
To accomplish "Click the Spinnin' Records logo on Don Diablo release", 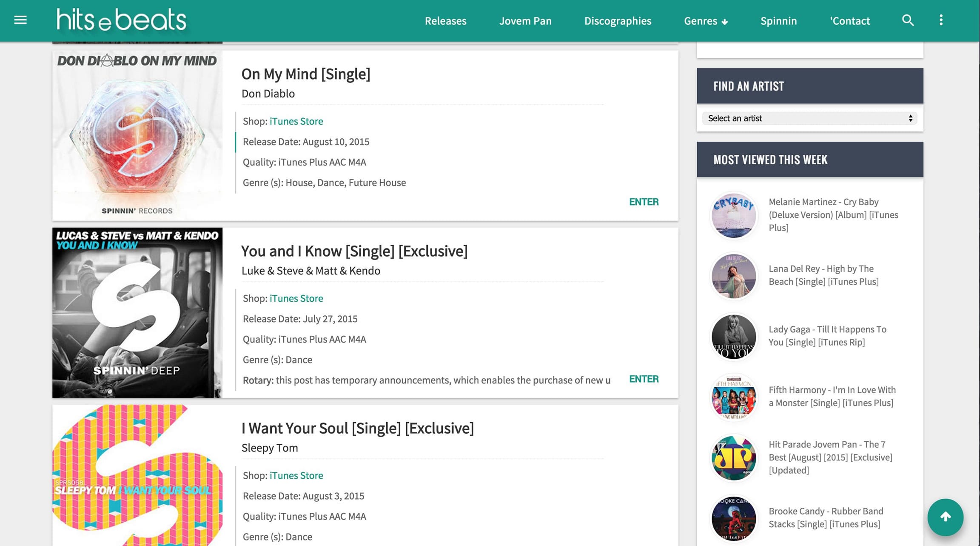I will [137, 211].
